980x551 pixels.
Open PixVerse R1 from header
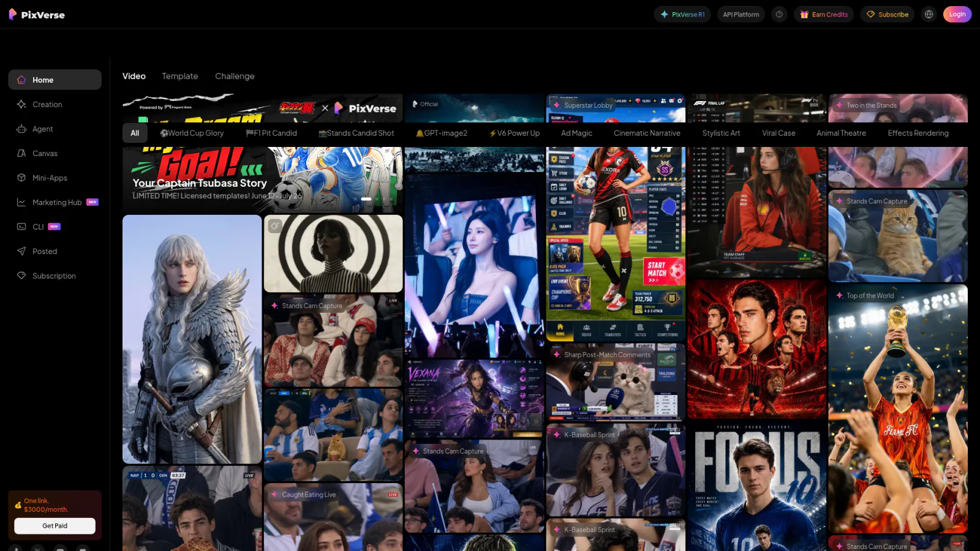(682, 14)
